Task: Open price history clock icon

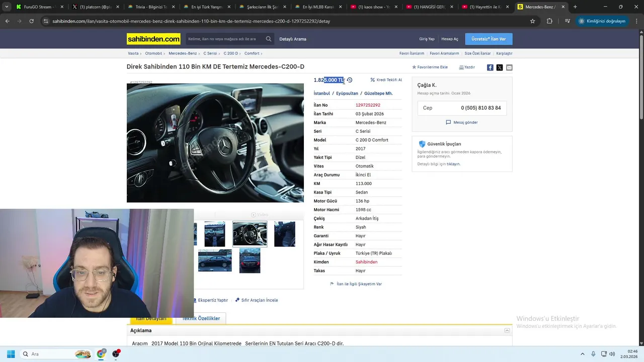Action: [350, 80]
